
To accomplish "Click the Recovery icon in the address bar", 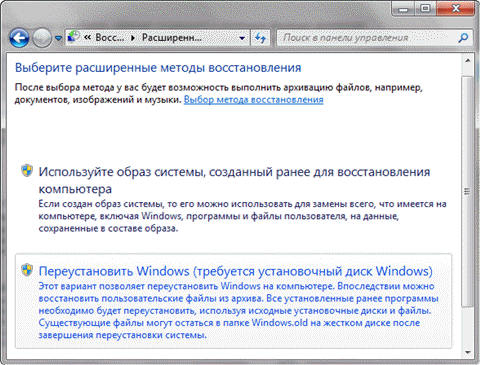I will (x=74, y=37).
